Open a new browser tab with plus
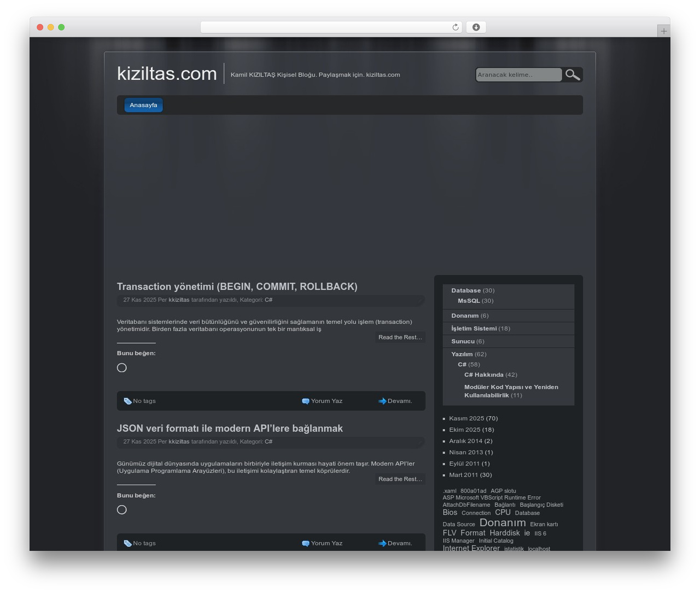 [663, 31]
